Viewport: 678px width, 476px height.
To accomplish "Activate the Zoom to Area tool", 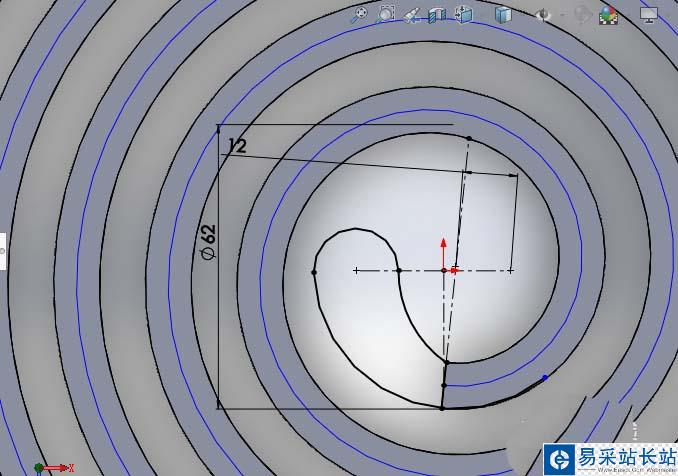I will coord(385,14).
